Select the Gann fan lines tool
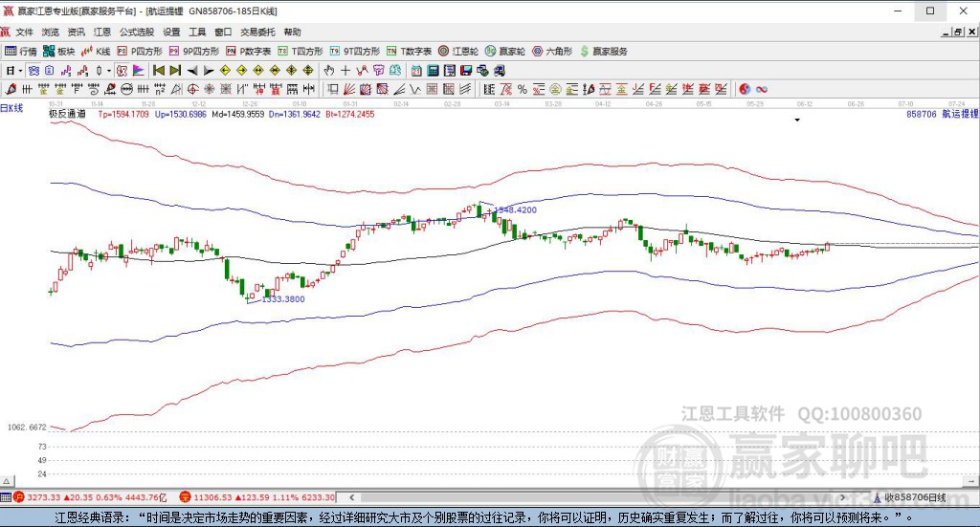 tap(348, 89)
